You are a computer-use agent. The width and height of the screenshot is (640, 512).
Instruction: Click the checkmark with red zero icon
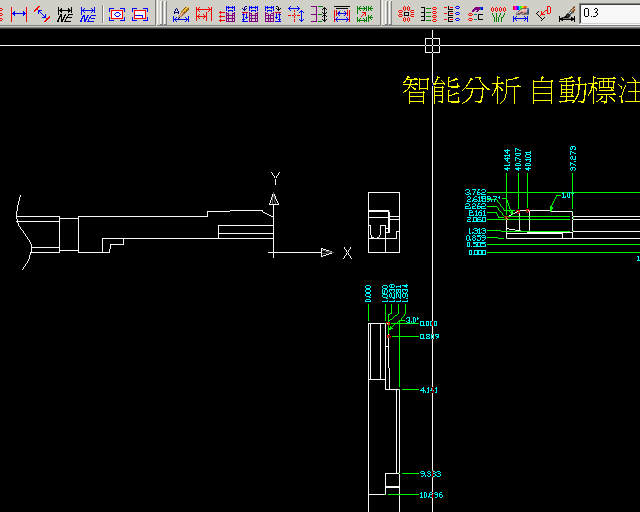point(544,14)
